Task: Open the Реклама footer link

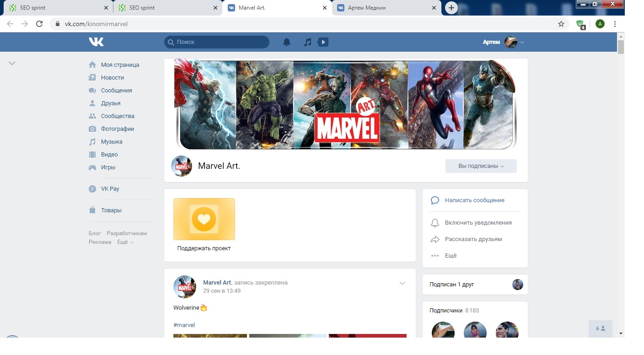Action: pyautogui.click(x=100, y=242)
